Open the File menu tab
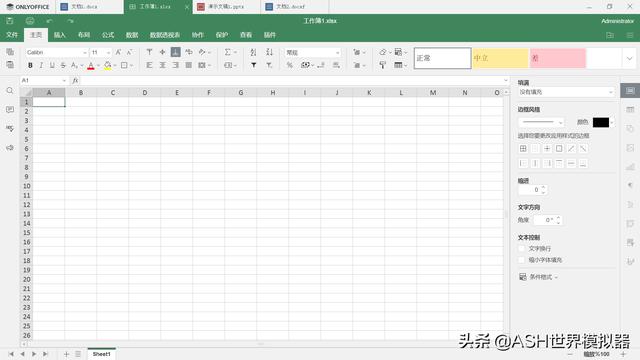The height and width of the screenshot is (360, 640). pyautogui.click(x=12, y=35)
